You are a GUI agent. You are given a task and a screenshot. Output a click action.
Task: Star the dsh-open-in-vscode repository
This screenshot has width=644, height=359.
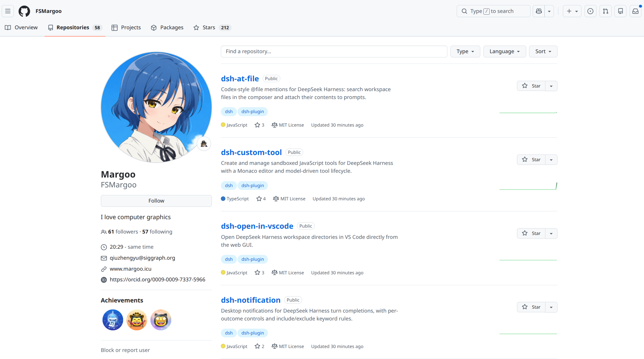531,233
